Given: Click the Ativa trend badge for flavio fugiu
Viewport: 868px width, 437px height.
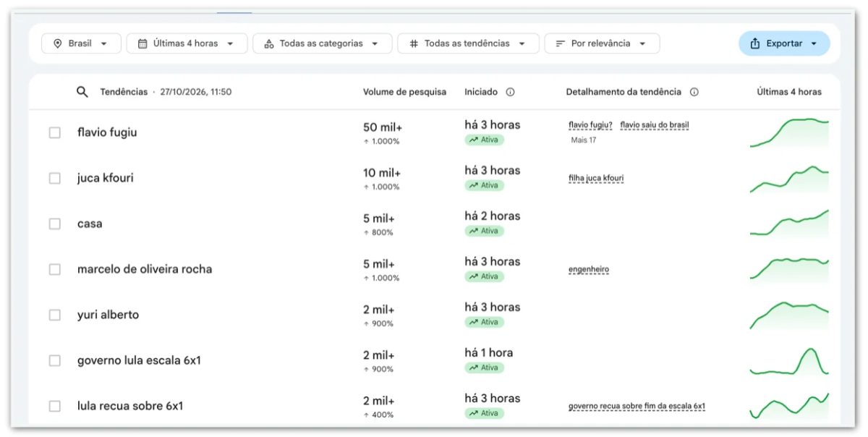Looking at the screenshot, I should pos(484,140).
